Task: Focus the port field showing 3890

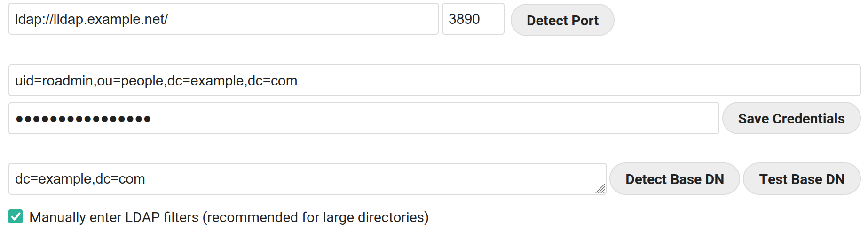Action: click(x=473, y=19)
